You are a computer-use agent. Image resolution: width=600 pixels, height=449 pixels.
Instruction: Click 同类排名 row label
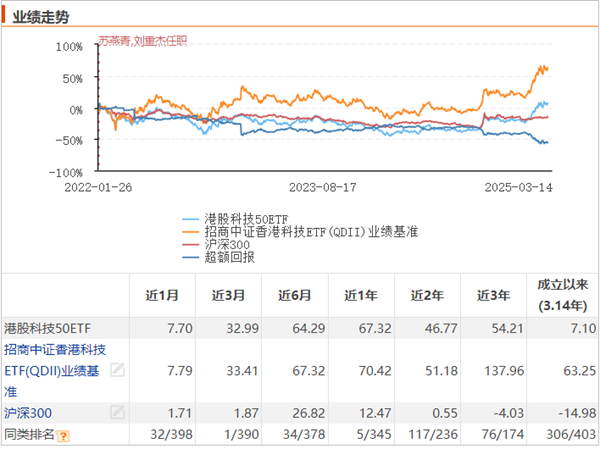click(x=29, y=434)
